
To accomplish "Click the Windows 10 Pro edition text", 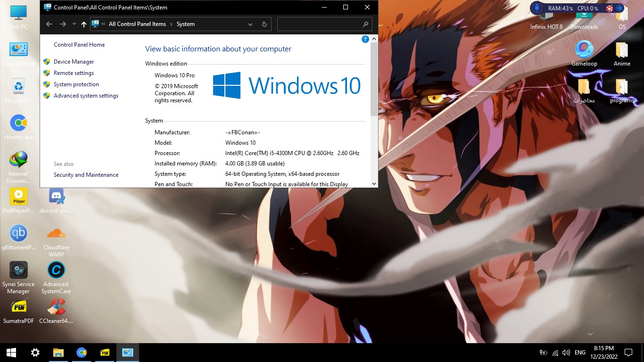I will [174, 75].
